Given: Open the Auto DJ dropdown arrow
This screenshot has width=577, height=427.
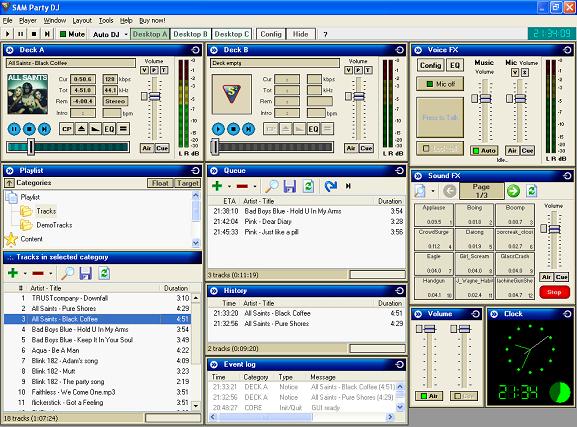Looking at the screenshot, I should click(126, 34).
